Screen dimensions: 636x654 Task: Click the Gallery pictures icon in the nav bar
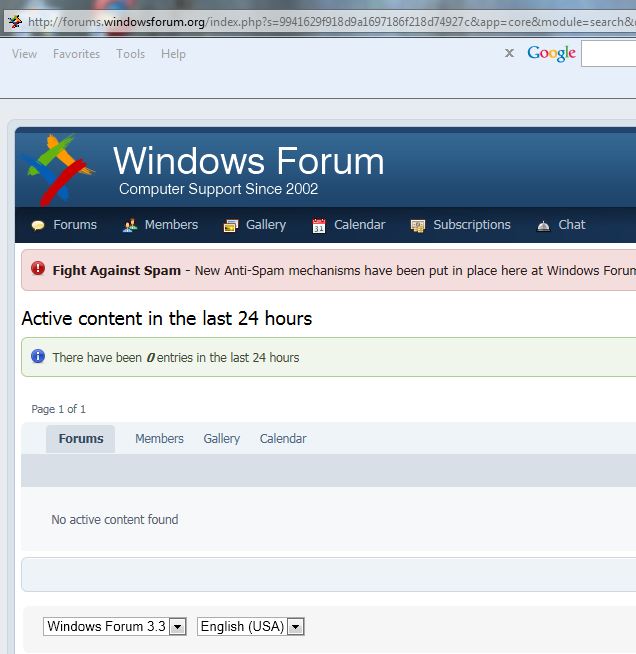click(231, 226)
